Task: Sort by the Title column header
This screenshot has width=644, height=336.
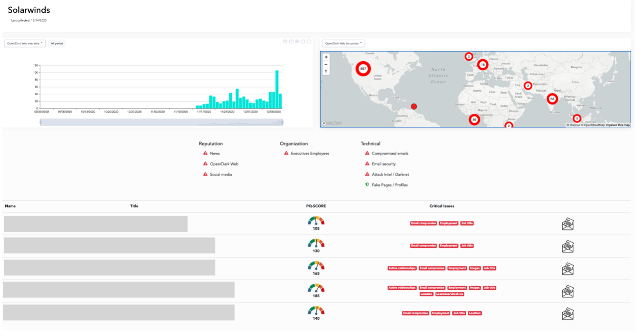Action: [134, 206]
